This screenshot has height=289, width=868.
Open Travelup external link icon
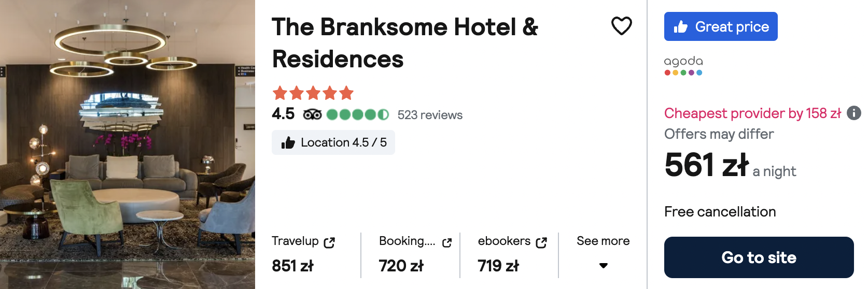pos(329,242)
